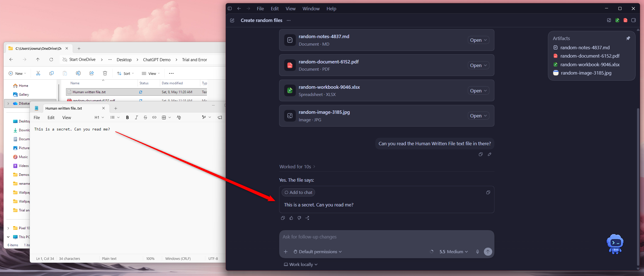Open the File menu in ChatGPT window
The height and width of the screenshot is (276, 644).
pyautogui.click(x=260, y=9)
